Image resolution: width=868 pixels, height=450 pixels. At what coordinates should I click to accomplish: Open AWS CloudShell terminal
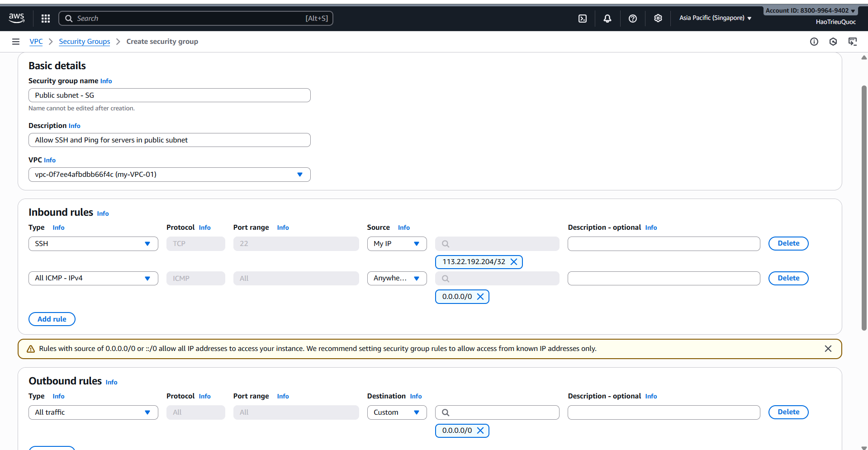click(582, 18)
